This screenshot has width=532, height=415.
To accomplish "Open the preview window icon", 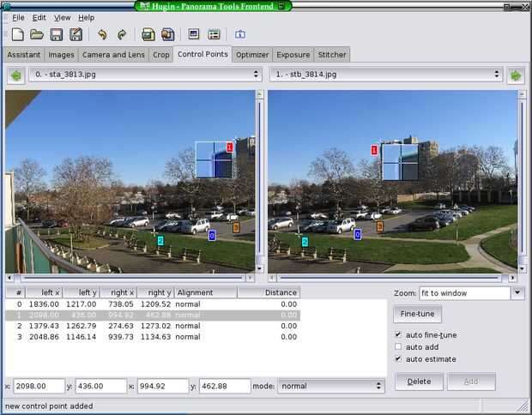I will tap(194, 34).
